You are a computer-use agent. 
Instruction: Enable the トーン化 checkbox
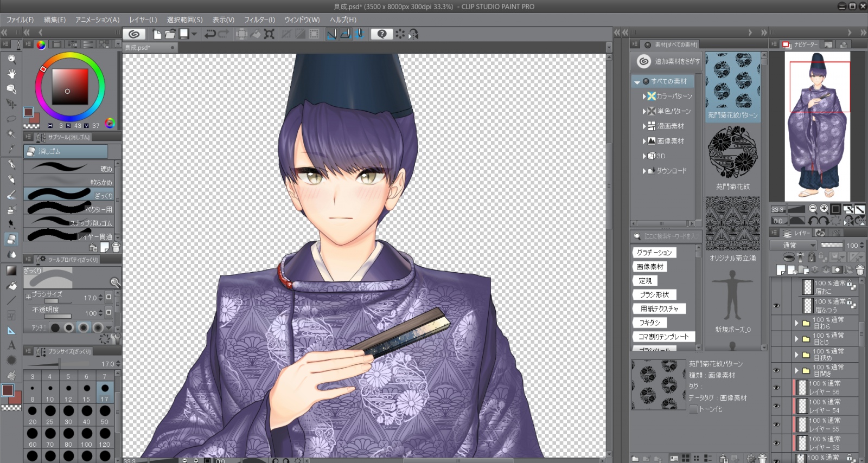click(693, 409)
